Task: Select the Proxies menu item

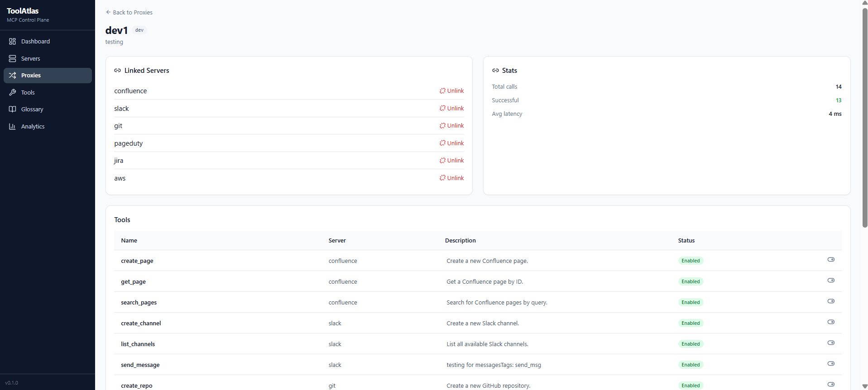Action: 48,75
